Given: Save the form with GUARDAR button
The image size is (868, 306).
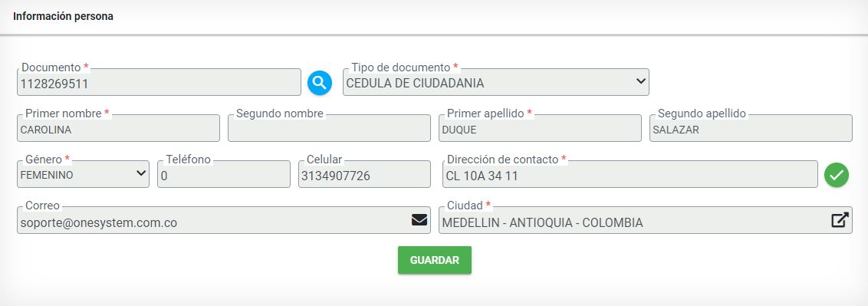Looking at the screenshot, I should 435,260.
